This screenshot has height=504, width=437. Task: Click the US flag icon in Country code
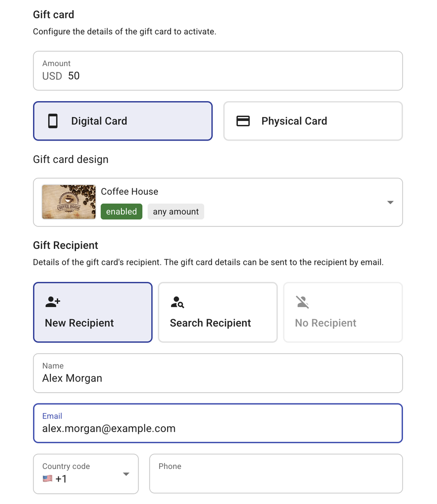[x=48, y=479]
